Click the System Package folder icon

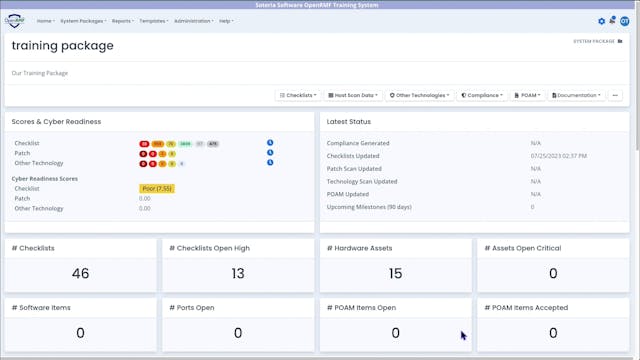(620, 41)
